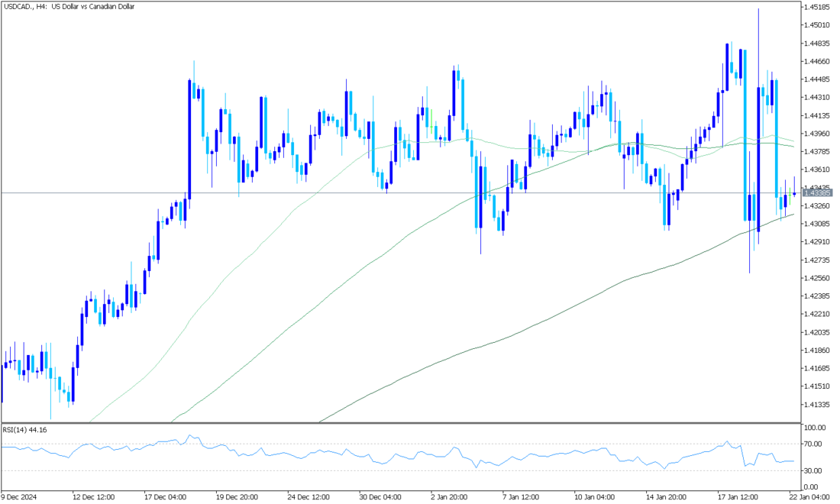Click the 1.44835 price scale value
Screen dimensions: 840x504
(x=817, y=44)
